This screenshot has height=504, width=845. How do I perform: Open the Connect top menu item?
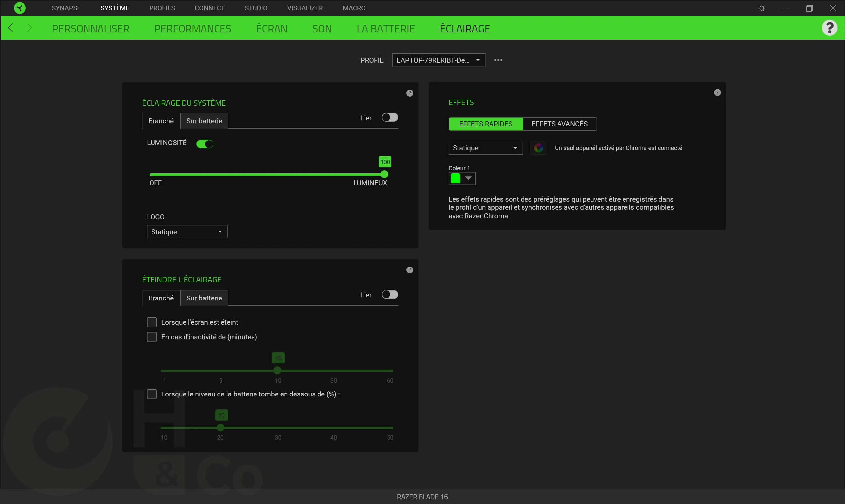[210, 8]
